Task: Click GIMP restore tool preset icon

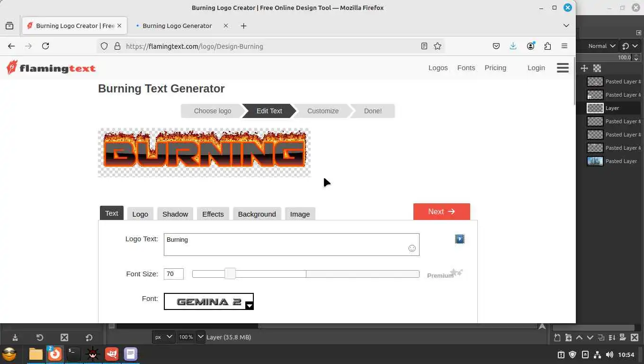Action: (40, 337)
